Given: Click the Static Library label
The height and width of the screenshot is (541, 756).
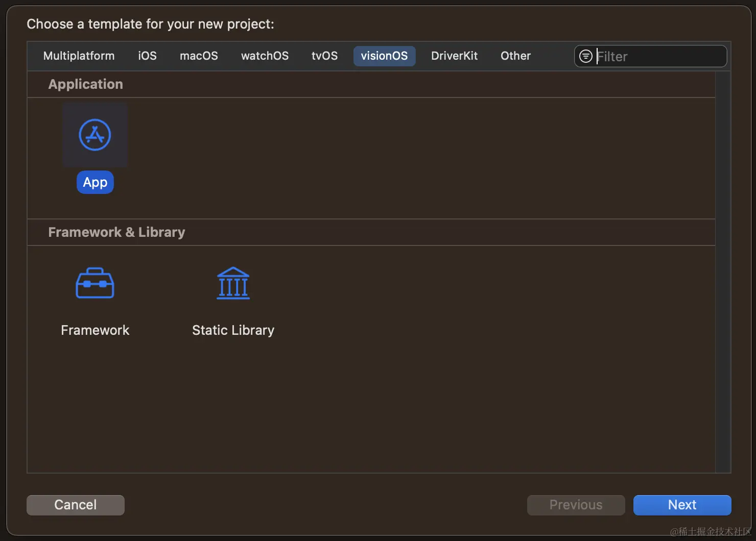Looking at the screenshot, I should click(x=233, y=330).
